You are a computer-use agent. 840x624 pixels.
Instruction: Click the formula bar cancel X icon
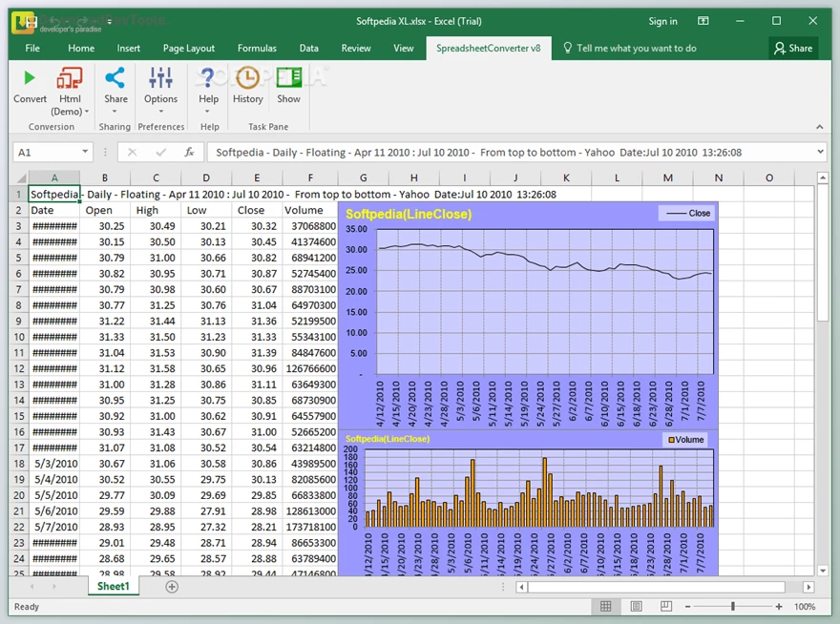point(133,152)
